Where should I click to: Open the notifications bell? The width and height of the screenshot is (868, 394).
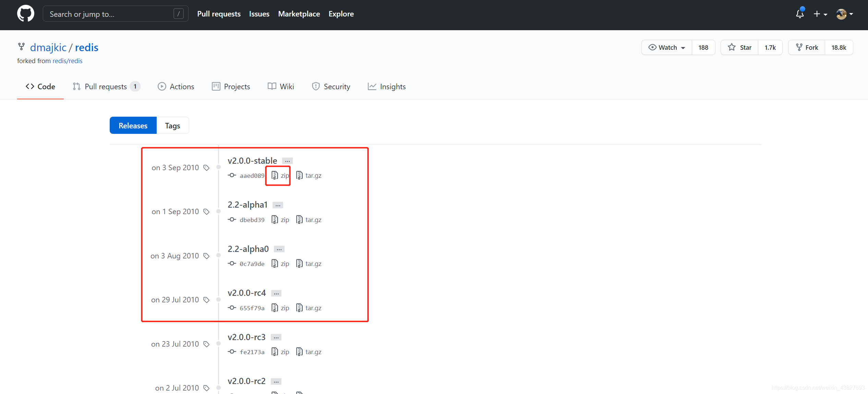[x=800, y=14]
